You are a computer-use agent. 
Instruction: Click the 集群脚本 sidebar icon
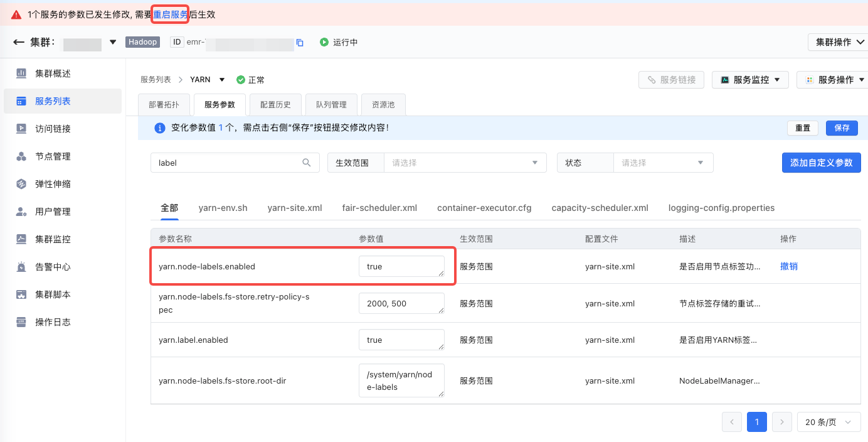coord(21,294)
